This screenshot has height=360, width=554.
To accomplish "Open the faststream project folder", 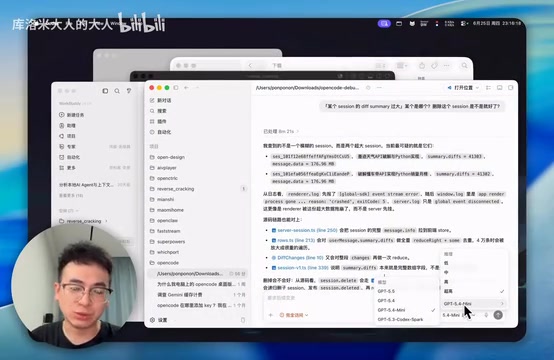I will [198, 231].
